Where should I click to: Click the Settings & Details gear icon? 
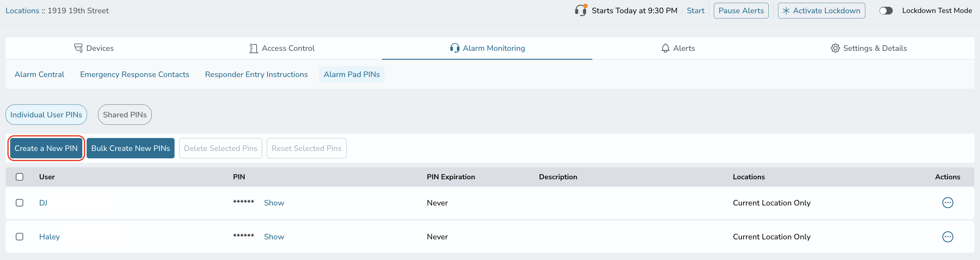coord(835,48)
